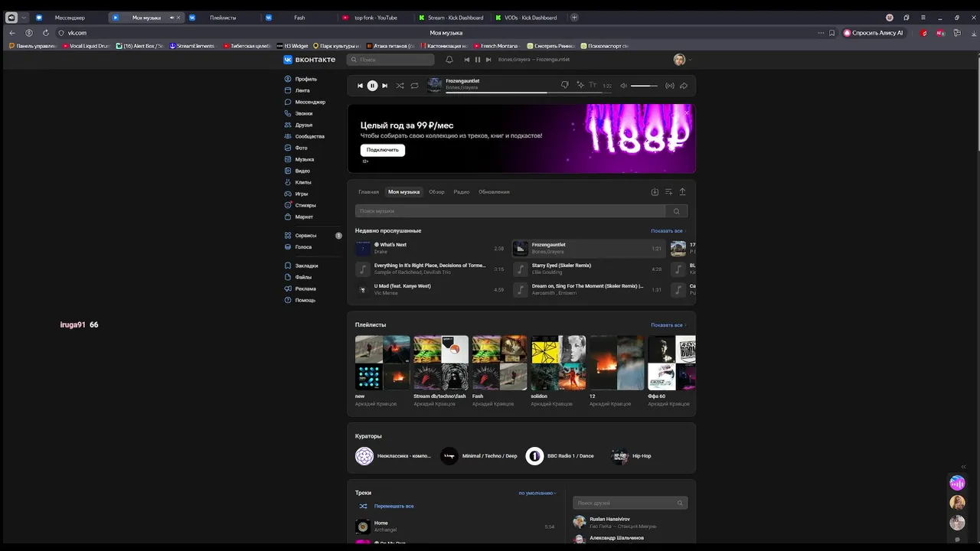The image size is (980, 551).
Task: Go to the Обновления tab
Action: coord(494,192)
